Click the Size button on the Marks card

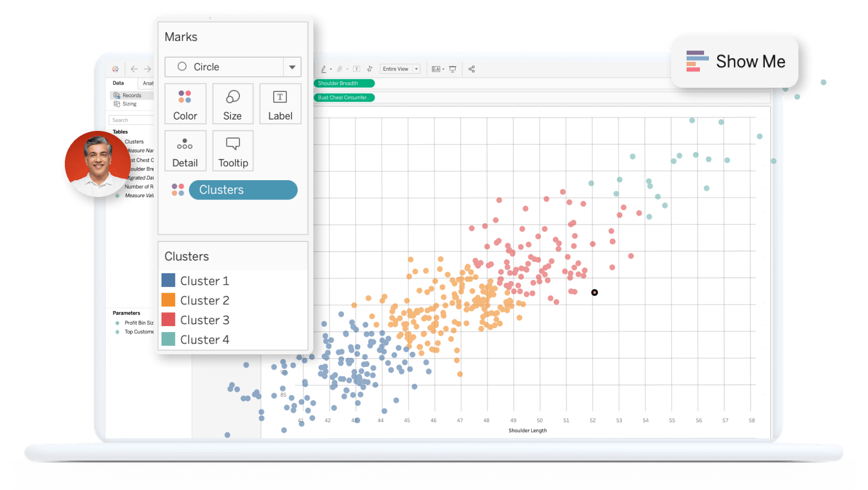tap(232, 103)
